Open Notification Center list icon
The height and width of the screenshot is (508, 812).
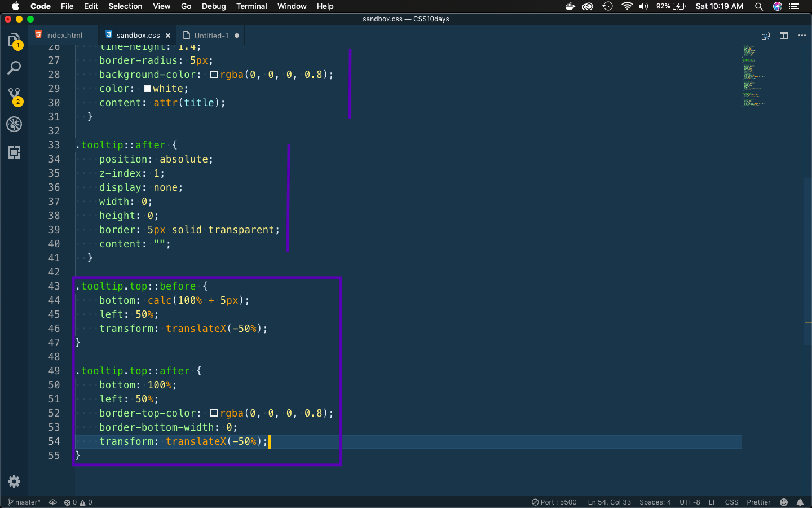click(x=794, y=6)
